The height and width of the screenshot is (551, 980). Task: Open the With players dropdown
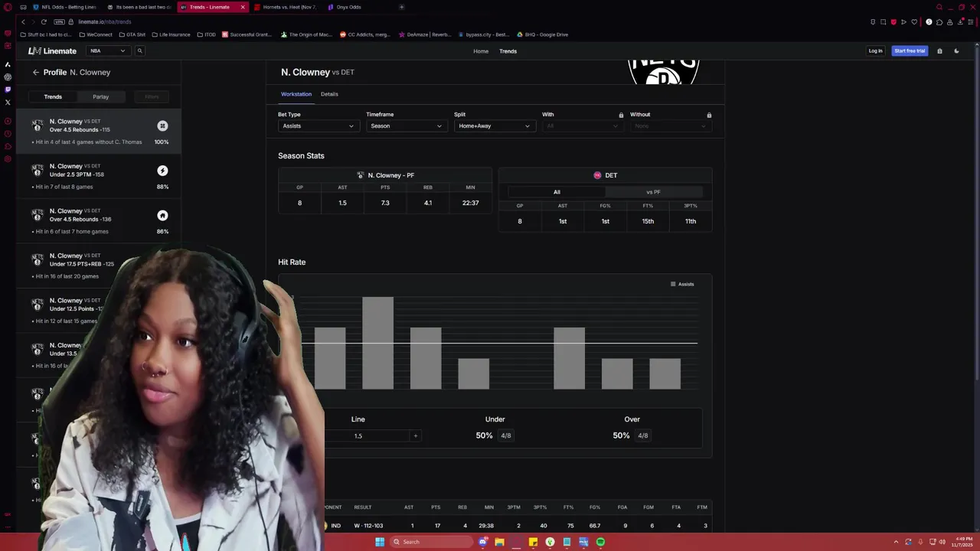point(582,126)
